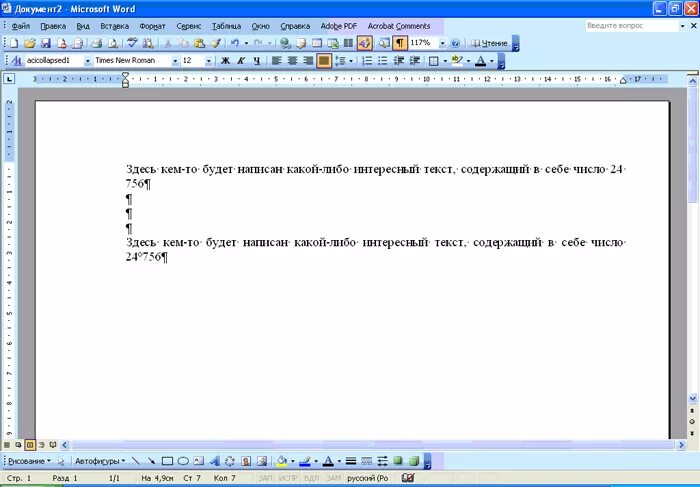Click the Чтение reading mode button

pyautogui.click(x=489, y=43)
